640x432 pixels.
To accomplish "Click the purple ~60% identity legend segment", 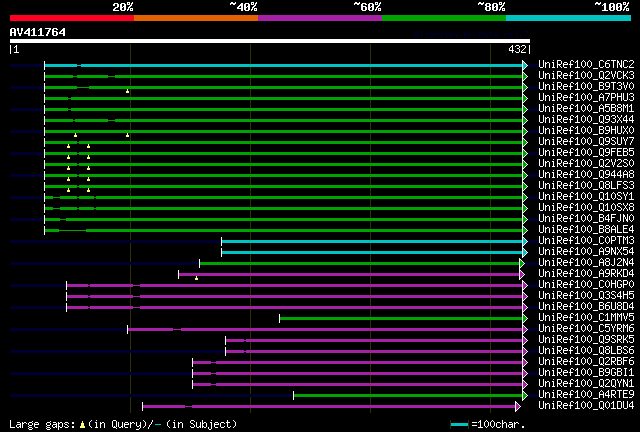I will (320, 18).
